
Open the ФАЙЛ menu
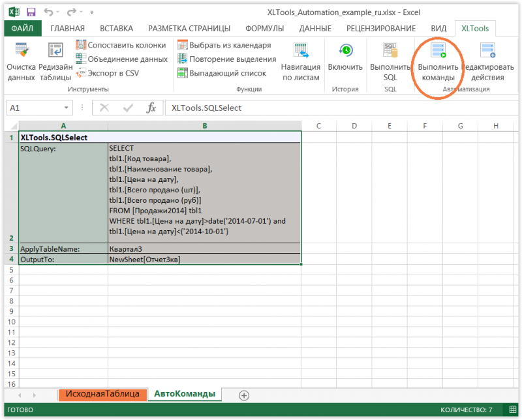(23, 28)
